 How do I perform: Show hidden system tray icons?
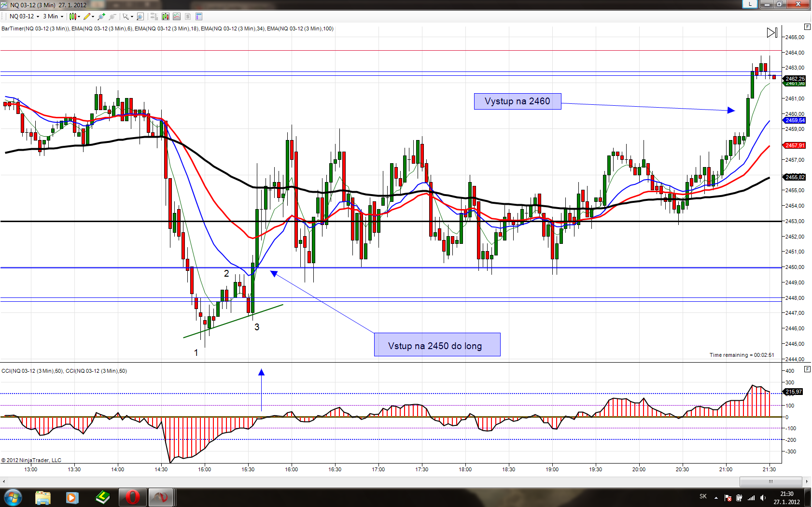point(716,498)
